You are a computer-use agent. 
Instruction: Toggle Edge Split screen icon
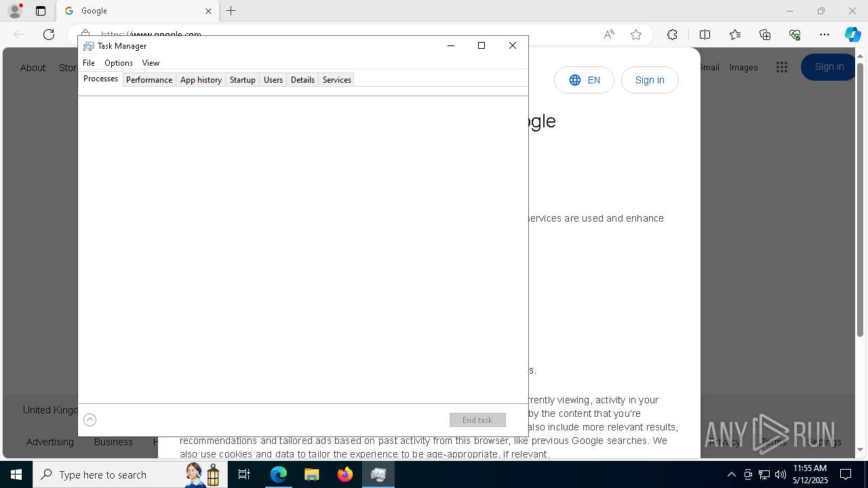tap(705, 35)
